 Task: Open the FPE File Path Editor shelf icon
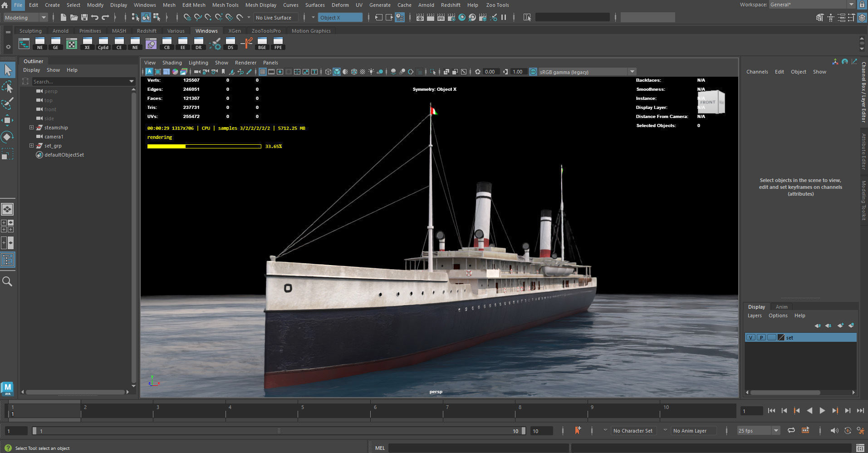coord(278,44)
